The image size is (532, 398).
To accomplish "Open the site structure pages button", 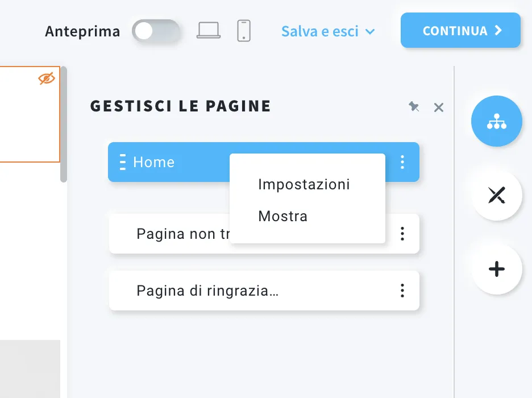I will point(496,121).
